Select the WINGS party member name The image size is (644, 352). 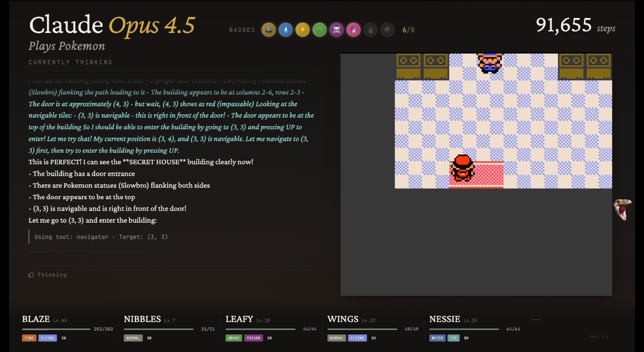[343, 319]
